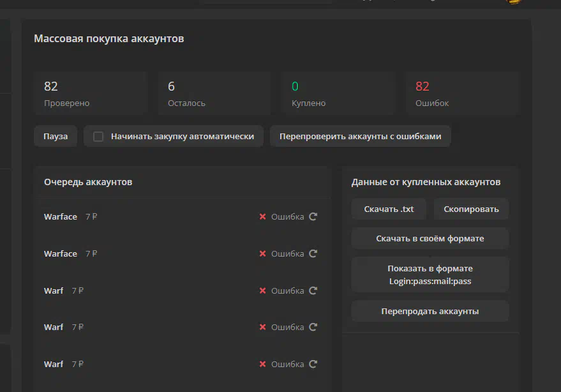The height and width of the screenshot is (392, 561).
Task: Click the Ошибок label
Action: pyautogui.click(x=432, y=103)
